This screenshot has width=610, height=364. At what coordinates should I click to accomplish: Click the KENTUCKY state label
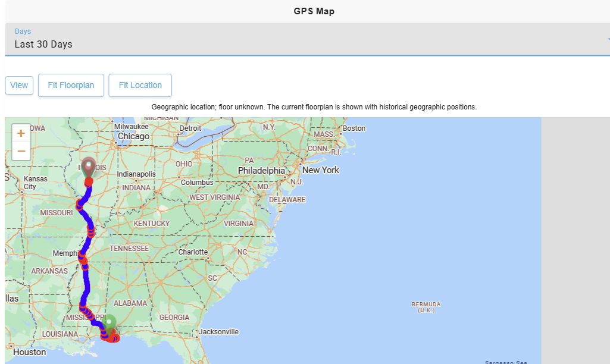point(152,224)
